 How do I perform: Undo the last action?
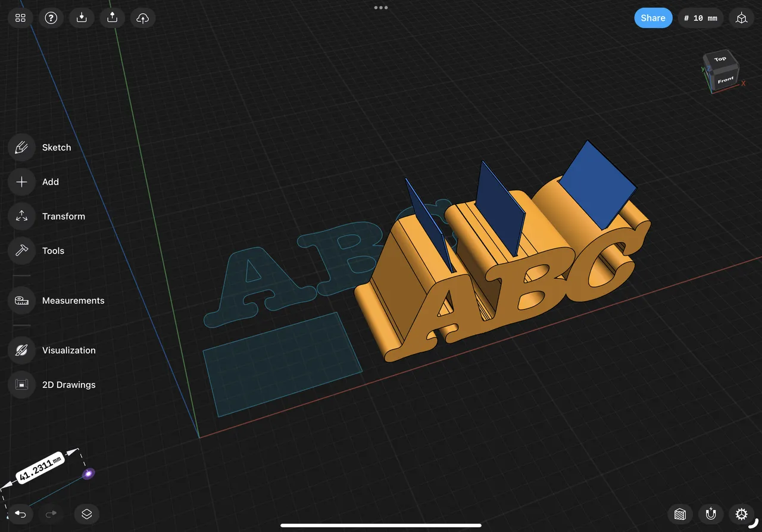coord(21,514)
